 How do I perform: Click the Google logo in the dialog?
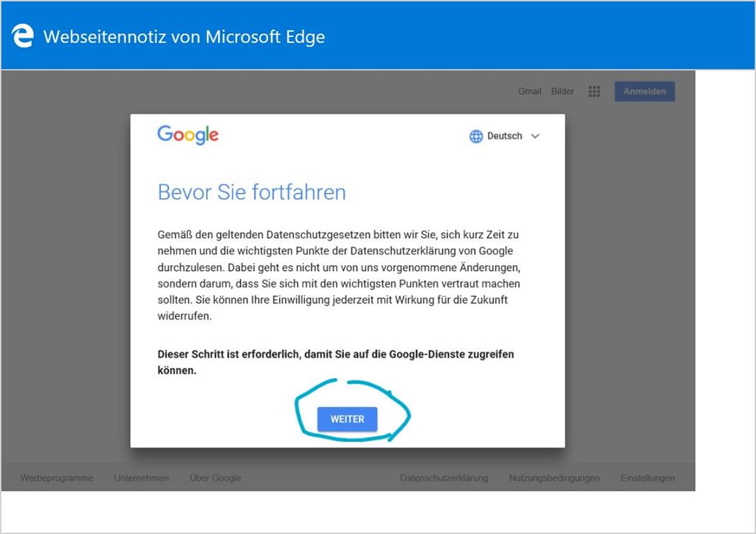[x=188, y=134]
